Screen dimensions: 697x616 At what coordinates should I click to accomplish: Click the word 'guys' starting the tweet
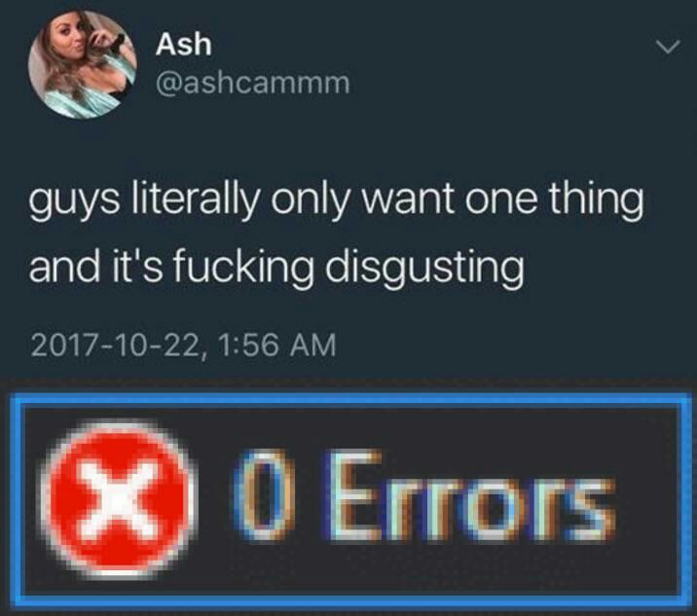point(75,203)
